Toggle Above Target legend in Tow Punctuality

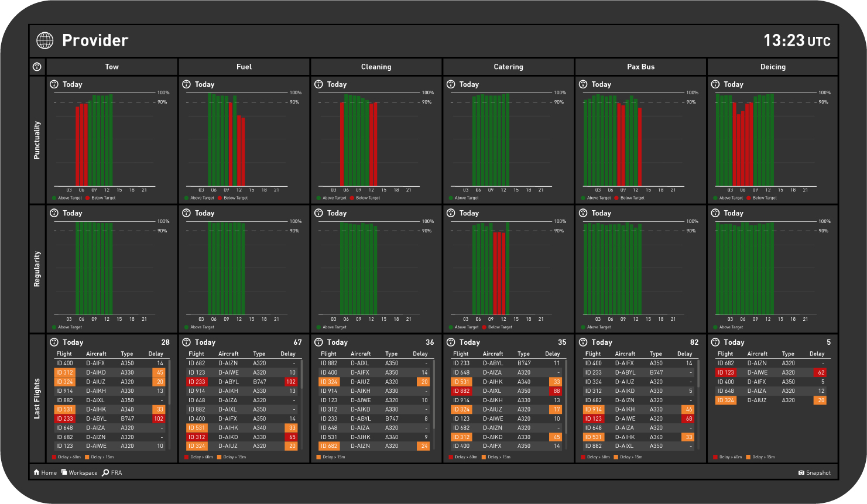pyautogui.click(x=70, y=198)
